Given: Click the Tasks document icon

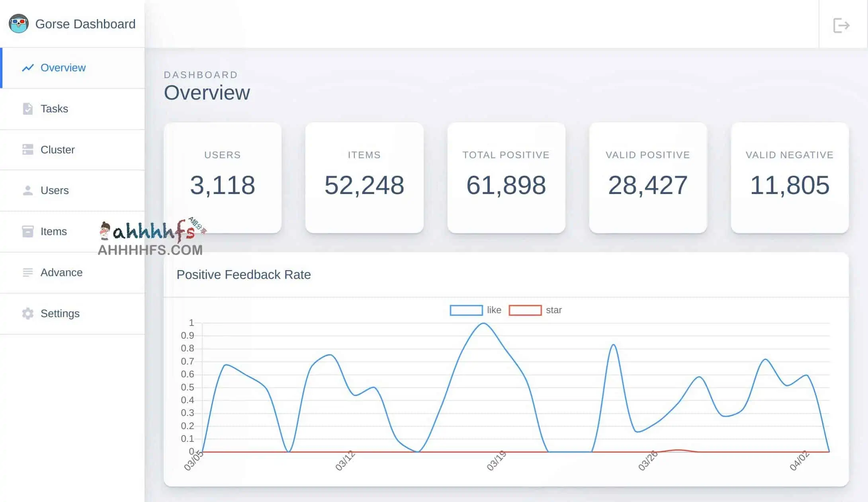Looking at the screenshot, I should [x=27, y=109].
